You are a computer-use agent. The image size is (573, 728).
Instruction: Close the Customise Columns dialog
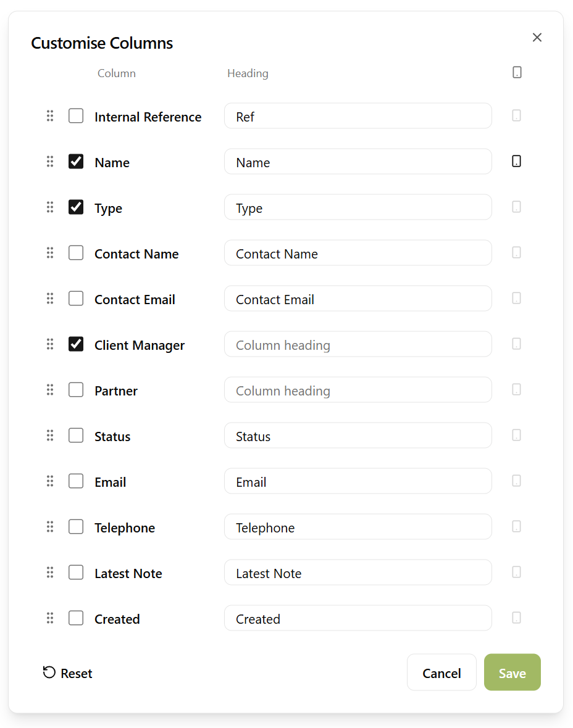537,38
